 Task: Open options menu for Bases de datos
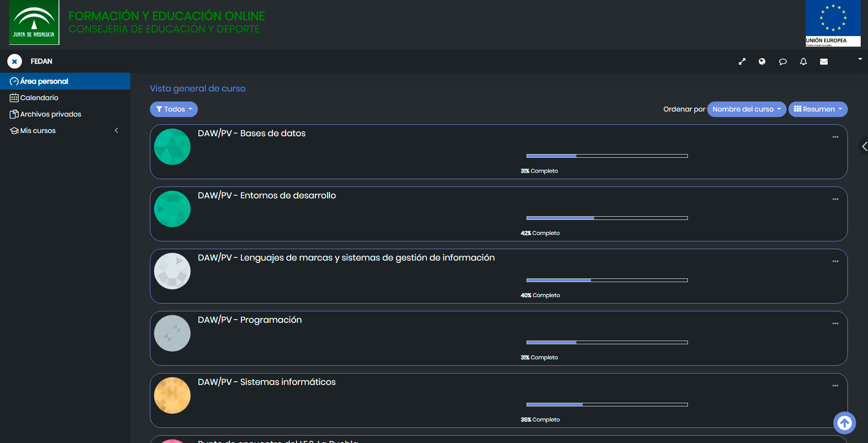836,137
